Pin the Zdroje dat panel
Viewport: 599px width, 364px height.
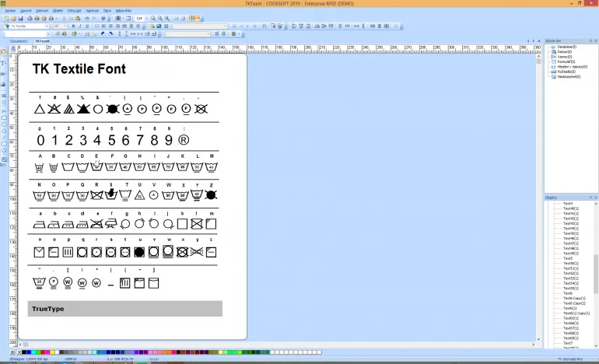coord(590,40)
